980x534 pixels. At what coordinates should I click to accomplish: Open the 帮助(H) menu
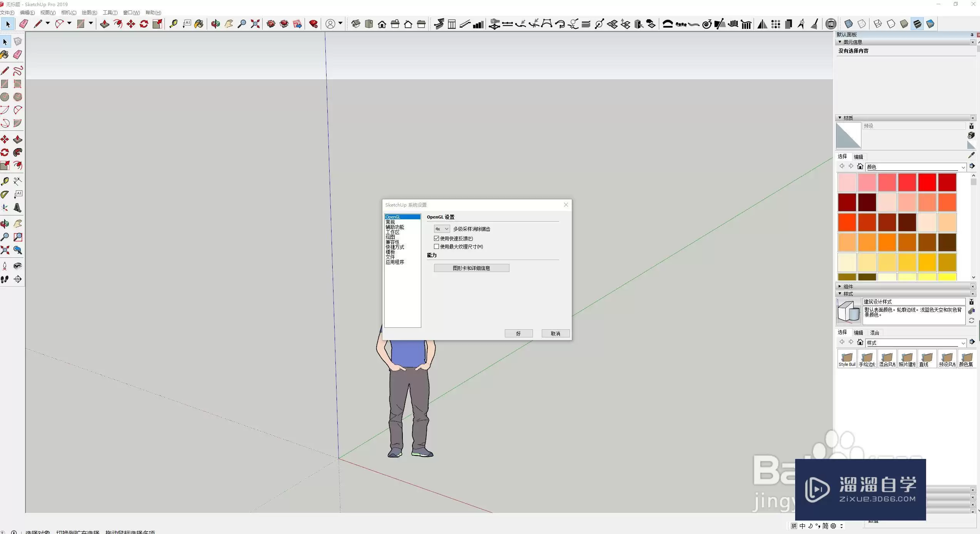click(153, 13)
